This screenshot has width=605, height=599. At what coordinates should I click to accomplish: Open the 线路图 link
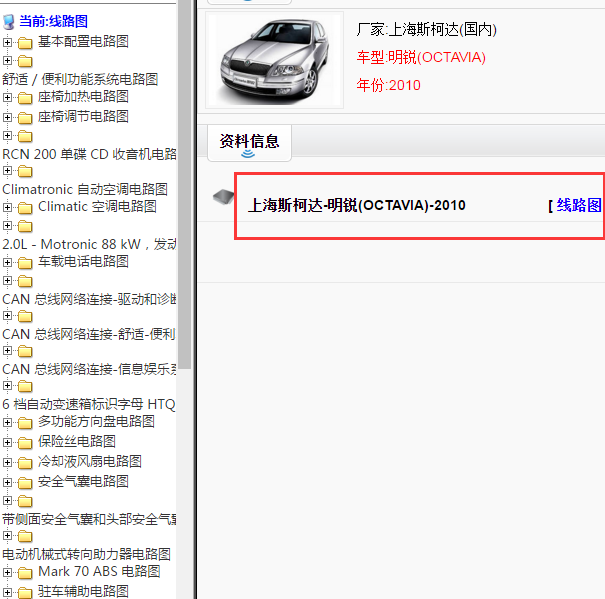pos(579,205)
